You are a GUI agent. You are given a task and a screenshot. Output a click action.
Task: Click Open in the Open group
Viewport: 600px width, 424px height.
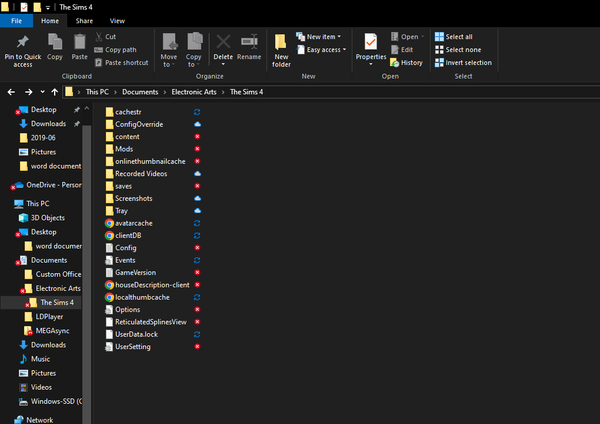(x=408, y=37)
